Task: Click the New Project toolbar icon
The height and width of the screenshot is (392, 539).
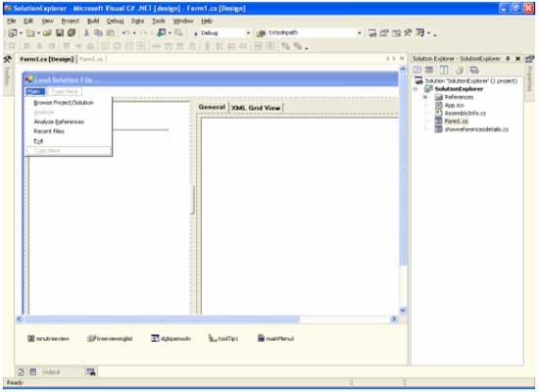Action: [x=13, y=33]
